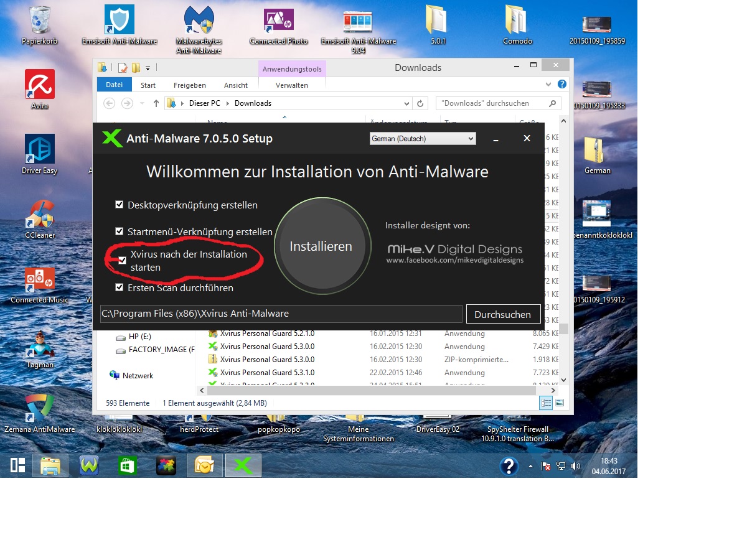Click the volume speaker tray icon
742x560 pixels.
click(575, 466)
